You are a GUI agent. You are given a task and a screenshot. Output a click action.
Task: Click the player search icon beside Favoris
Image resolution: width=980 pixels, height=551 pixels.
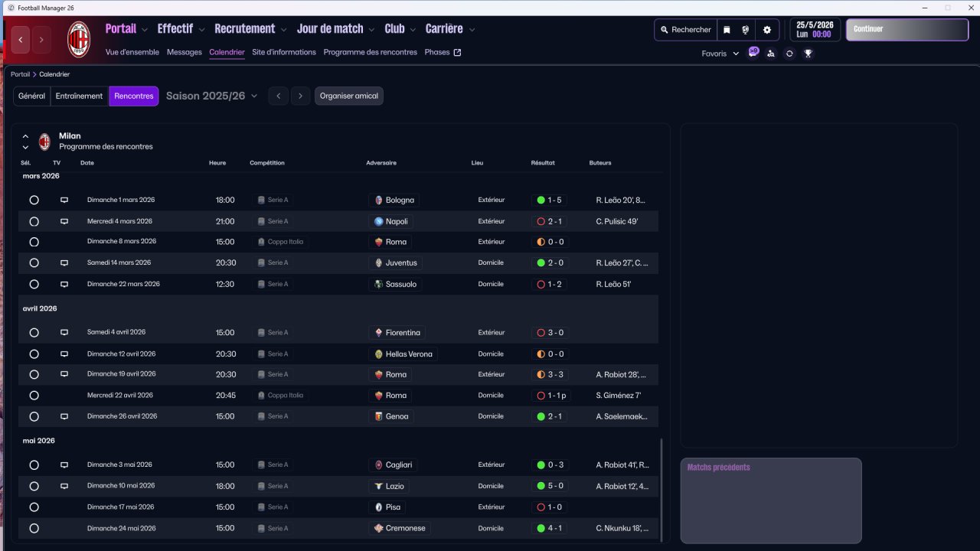click(771, 54)
